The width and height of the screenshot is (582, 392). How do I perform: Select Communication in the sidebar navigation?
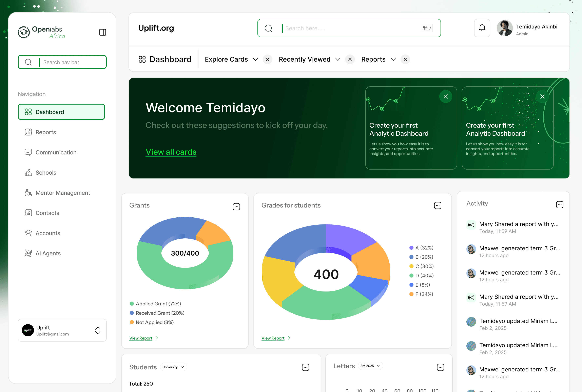[x=56, y=152]
